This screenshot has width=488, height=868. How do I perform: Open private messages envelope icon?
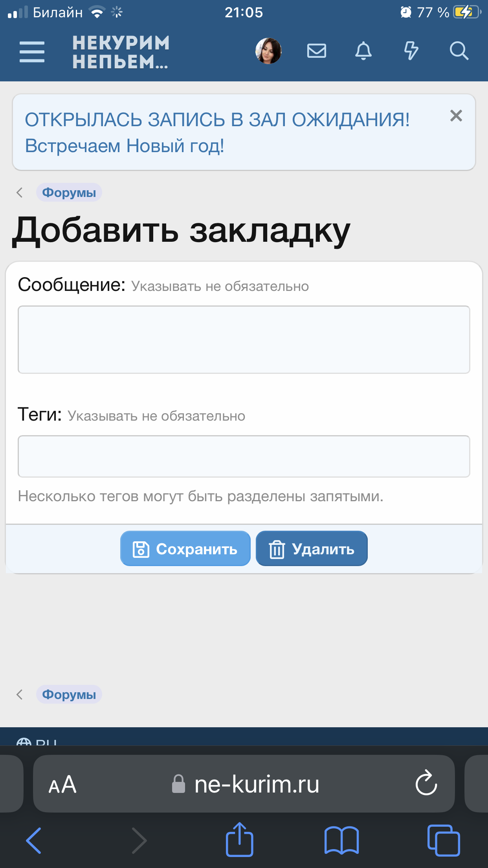(316, 51)
